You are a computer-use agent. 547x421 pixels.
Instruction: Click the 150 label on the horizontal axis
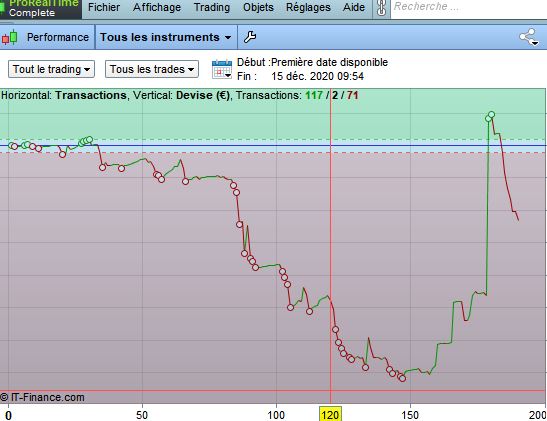click(x=410, y=415)
